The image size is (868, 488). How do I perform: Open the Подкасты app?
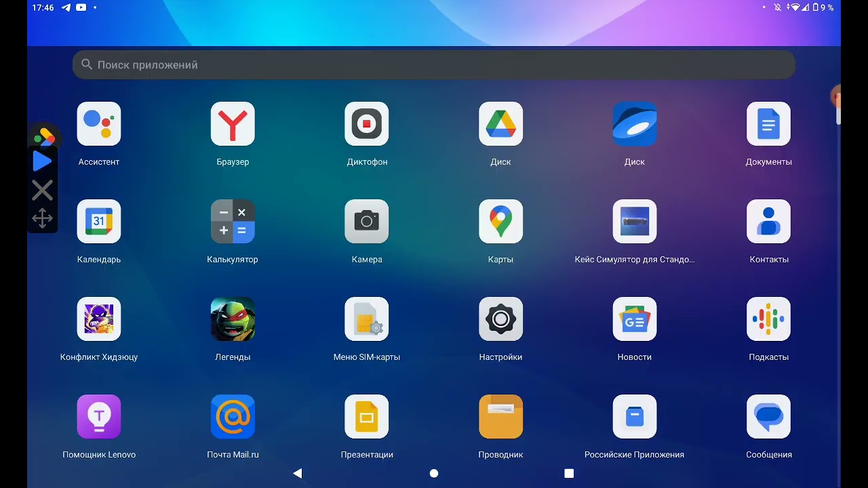coord(768,319)
